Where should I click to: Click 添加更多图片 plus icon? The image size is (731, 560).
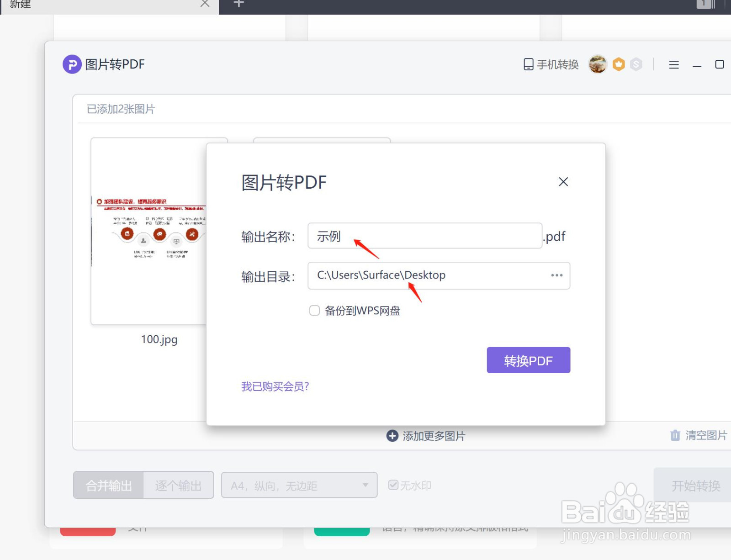(x=392, y=436)
